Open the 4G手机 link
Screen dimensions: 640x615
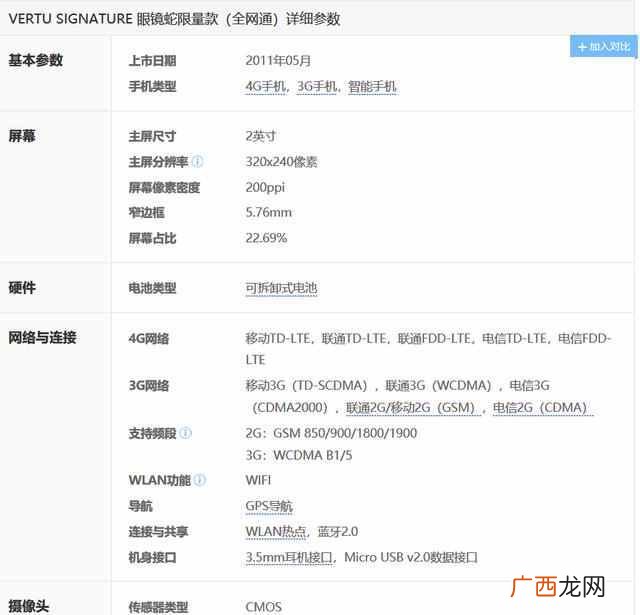point(265,87)
